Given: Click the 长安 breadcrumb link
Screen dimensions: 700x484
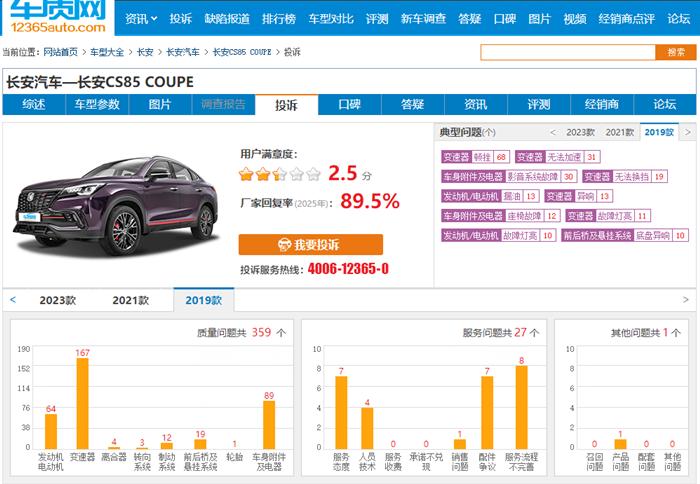Looking at the screenshot, I should point(145,52).
